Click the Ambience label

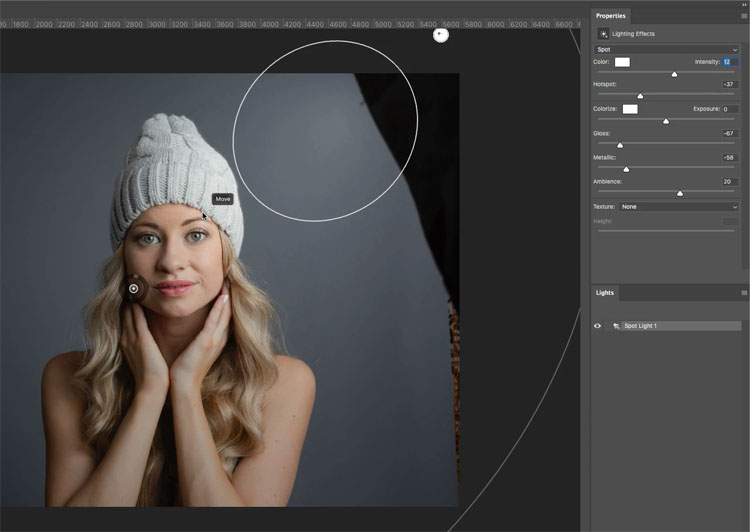click(x=607, y=182)
